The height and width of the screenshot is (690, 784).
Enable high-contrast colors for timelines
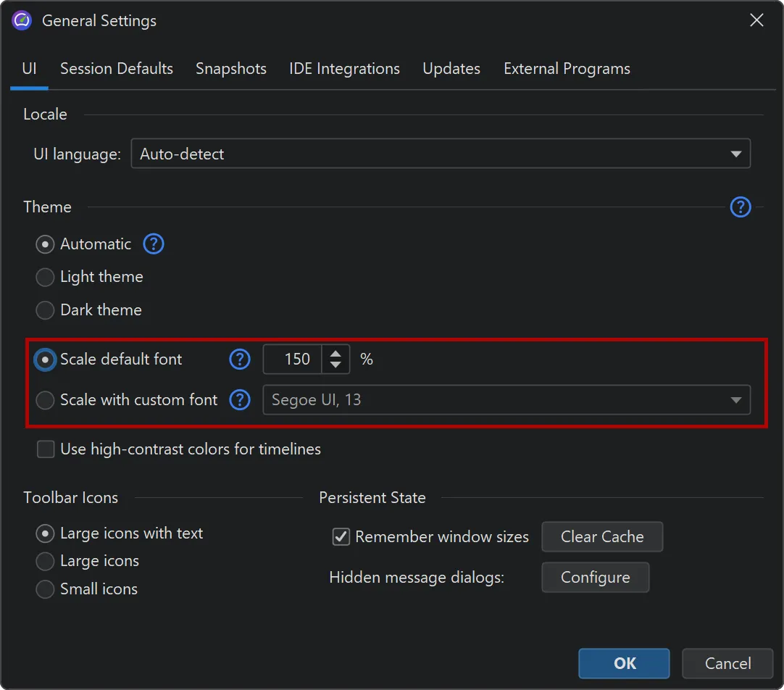[46, 450]
